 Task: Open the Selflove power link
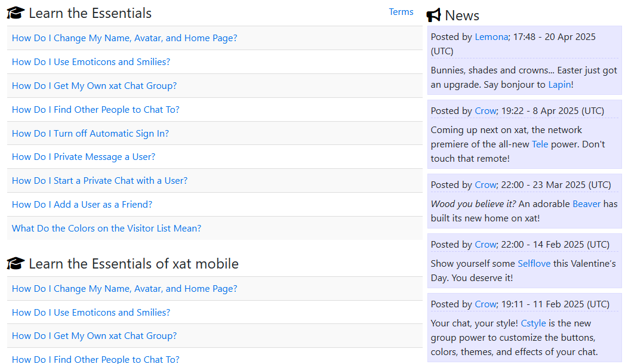pyautogui.click(x=534, y=263)
